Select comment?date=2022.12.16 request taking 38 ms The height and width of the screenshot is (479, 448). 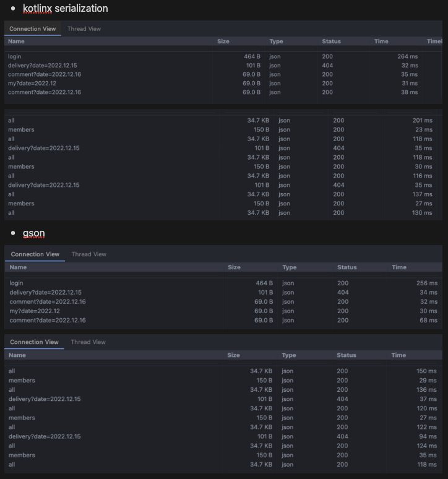[223, 92]
